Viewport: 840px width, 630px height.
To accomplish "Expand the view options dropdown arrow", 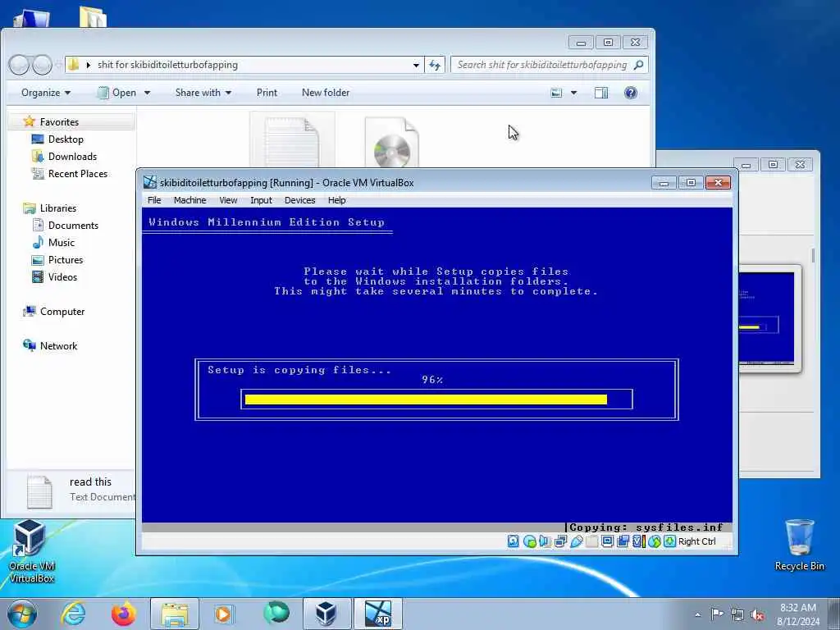I will (573, 94).
